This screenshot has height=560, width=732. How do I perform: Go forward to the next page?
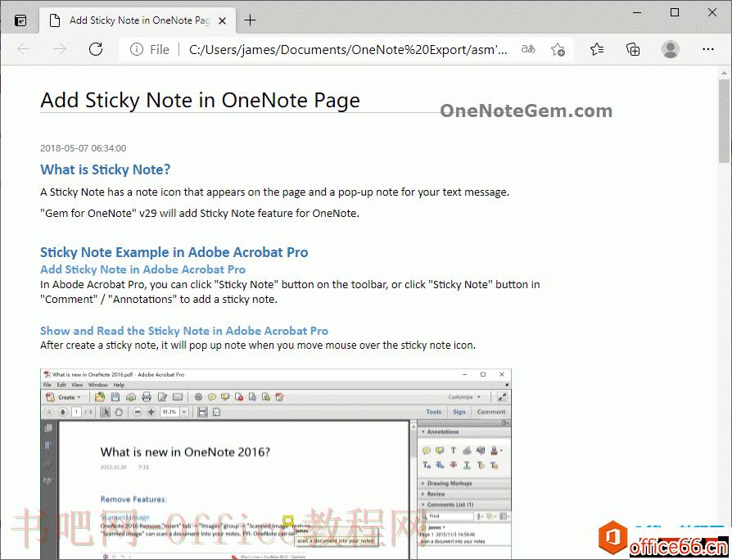[60, 49]
